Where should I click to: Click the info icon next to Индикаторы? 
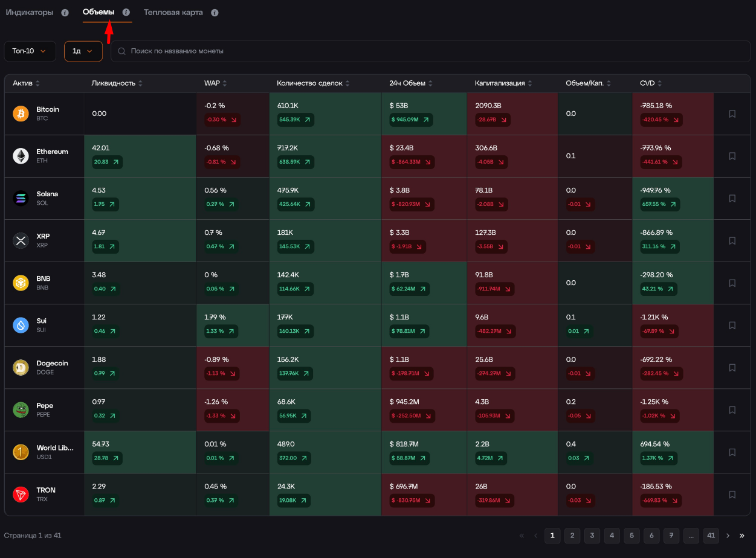click(x=65, y=13)
